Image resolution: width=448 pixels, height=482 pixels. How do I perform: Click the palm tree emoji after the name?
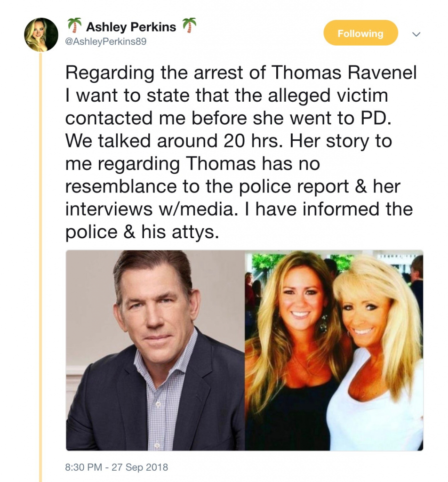[x=189, y=25]
